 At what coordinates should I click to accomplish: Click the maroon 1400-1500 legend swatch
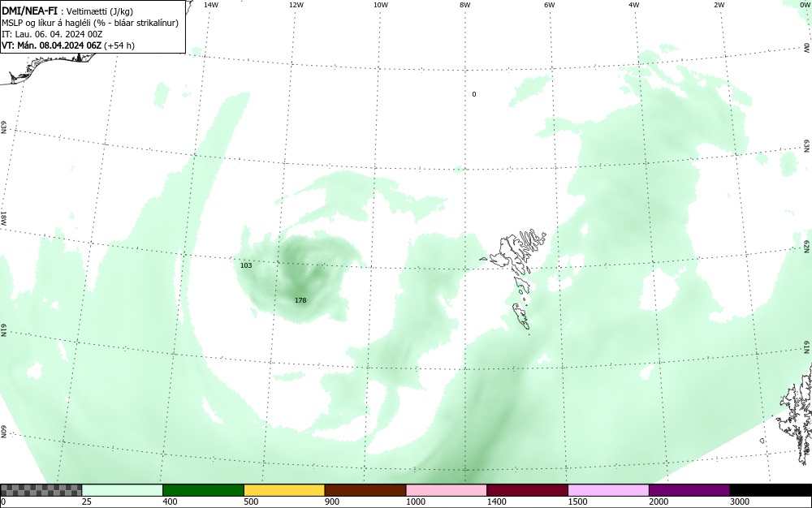click(x=527, y=490)
